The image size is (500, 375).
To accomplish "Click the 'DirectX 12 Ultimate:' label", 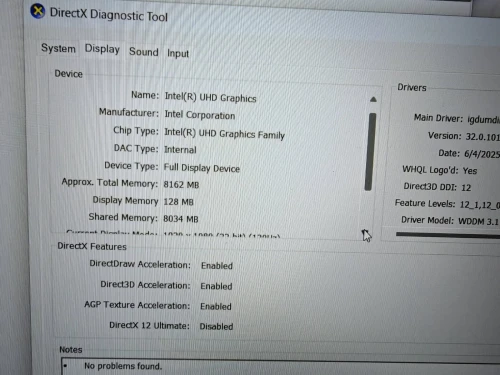I will 149,325.
